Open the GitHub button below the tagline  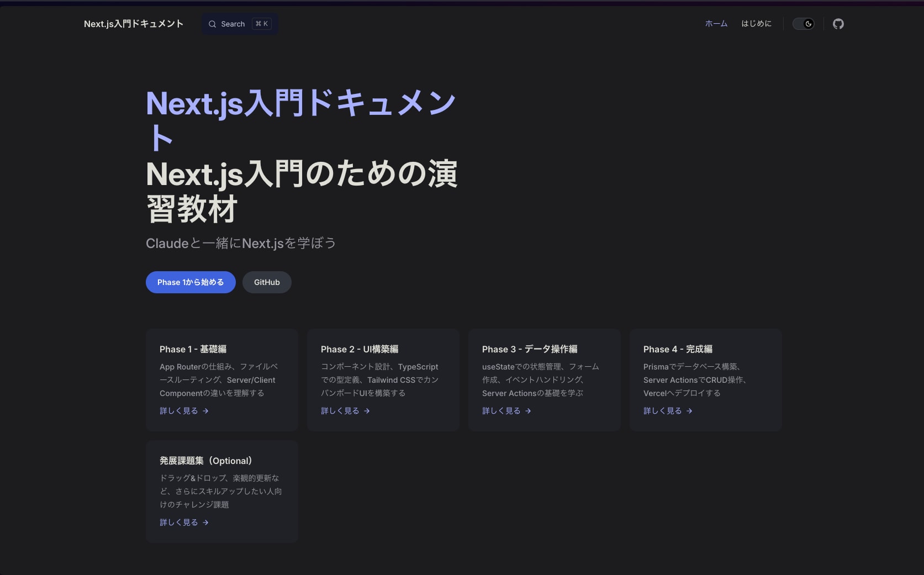pos(267,282)
